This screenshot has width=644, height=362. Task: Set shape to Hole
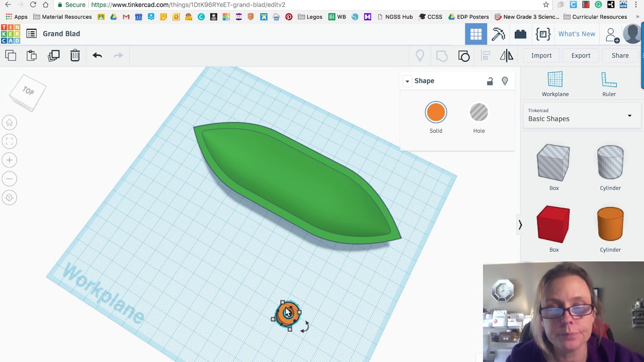[x=478, y=113]
